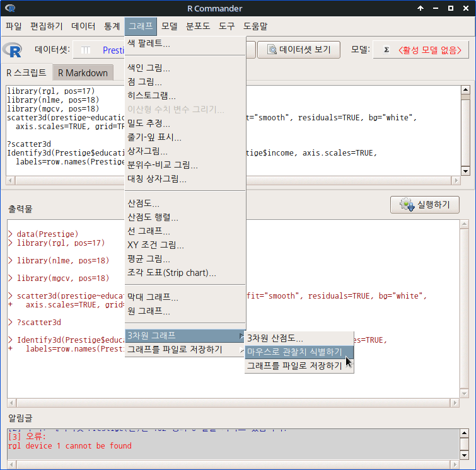Image resolution: width=476 pixels, height=470 pixels.
Task: Click output pane scroll-down arrow
Action: pos(465,394)
